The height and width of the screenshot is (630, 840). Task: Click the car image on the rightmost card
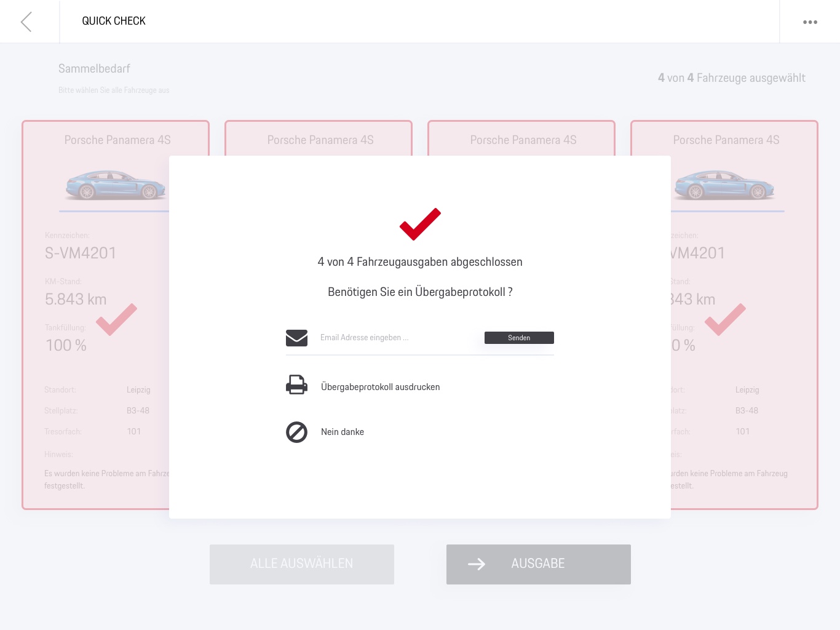[x=724, y=185]
